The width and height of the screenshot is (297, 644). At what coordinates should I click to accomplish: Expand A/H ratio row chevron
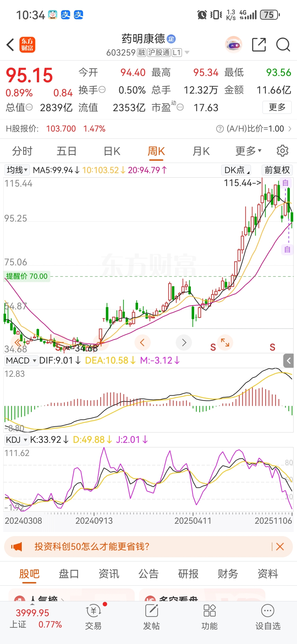(x=290, y=129)
